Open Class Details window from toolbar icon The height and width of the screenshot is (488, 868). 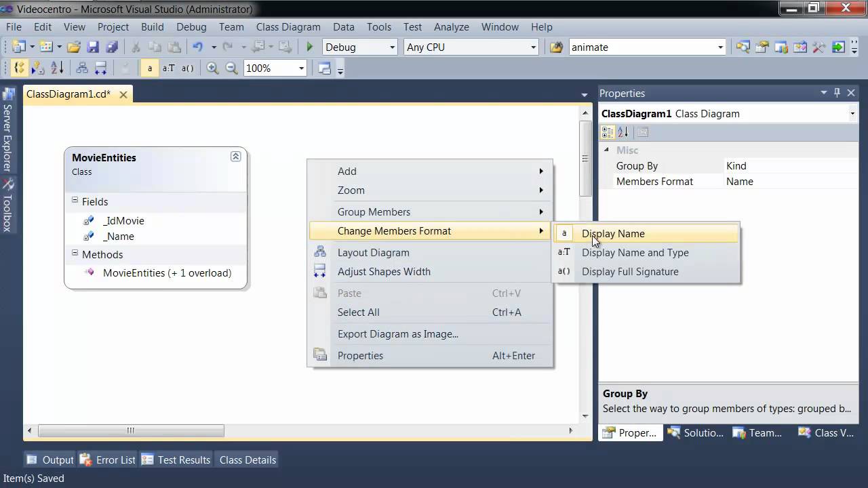click(x=324, y=68)
